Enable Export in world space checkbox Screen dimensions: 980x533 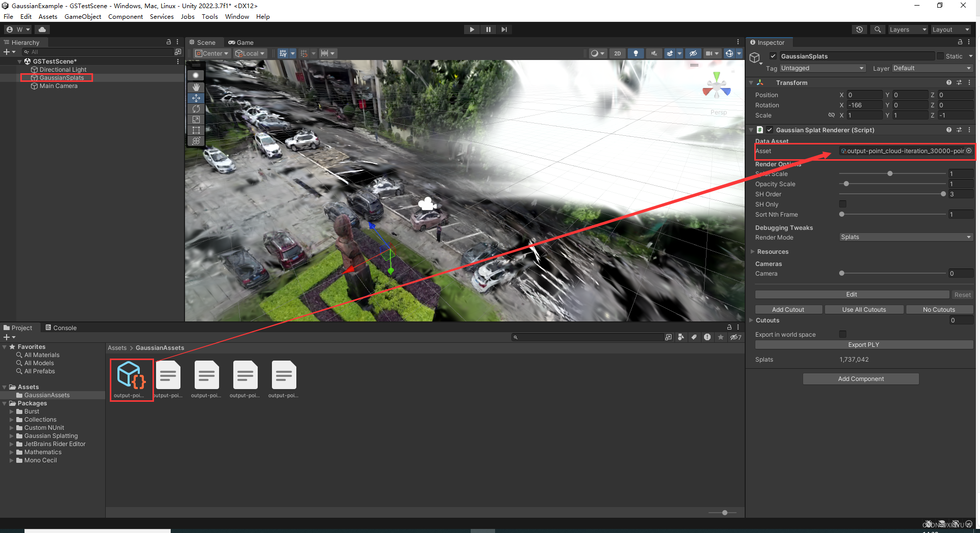[843, 334]
